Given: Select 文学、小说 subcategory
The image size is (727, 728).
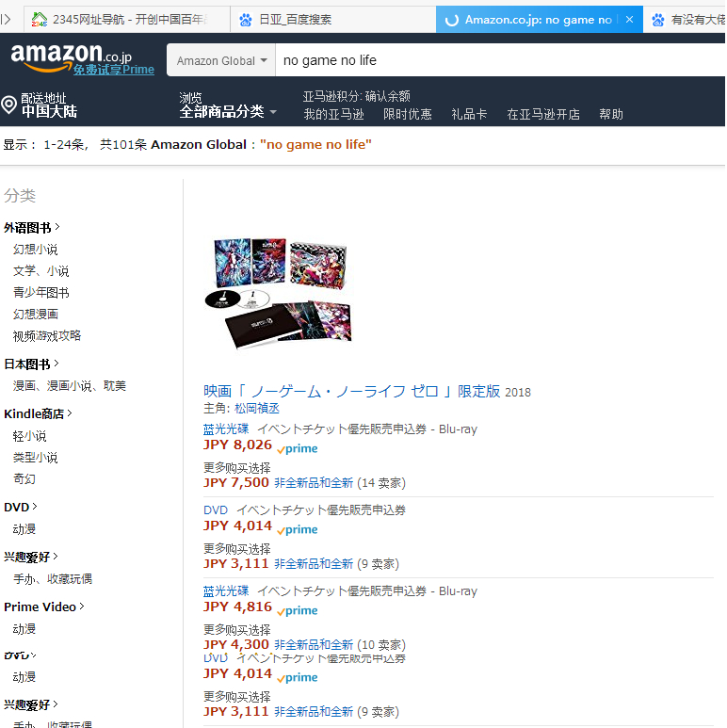Looking at the screenshot, I should click(40, 270).
